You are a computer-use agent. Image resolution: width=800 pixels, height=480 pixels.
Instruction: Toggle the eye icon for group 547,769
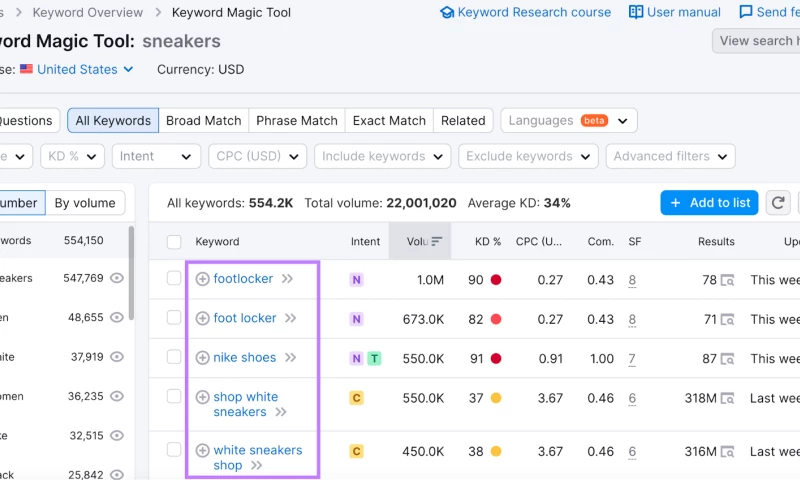click(117, 278)
